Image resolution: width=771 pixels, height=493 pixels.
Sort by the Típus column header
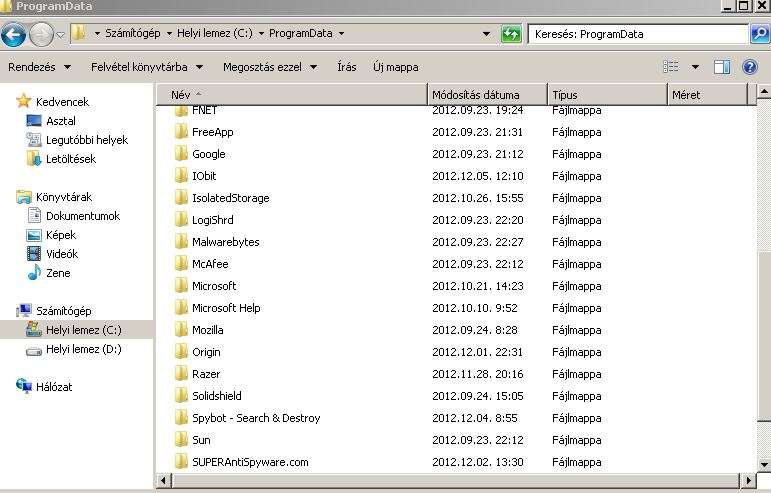607,94
